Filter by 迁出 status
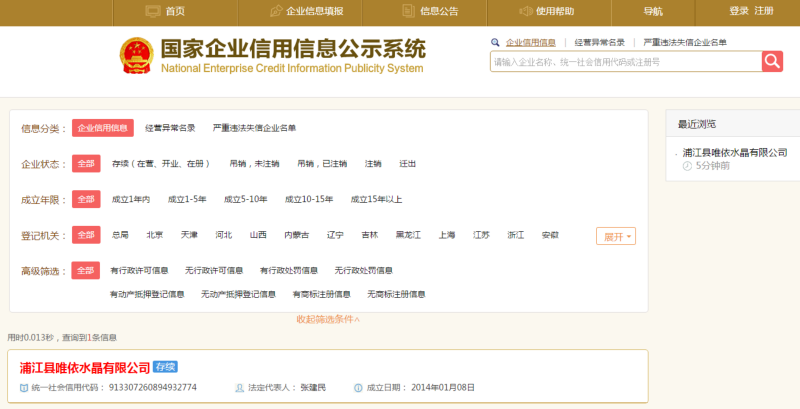 coord(408,164)
